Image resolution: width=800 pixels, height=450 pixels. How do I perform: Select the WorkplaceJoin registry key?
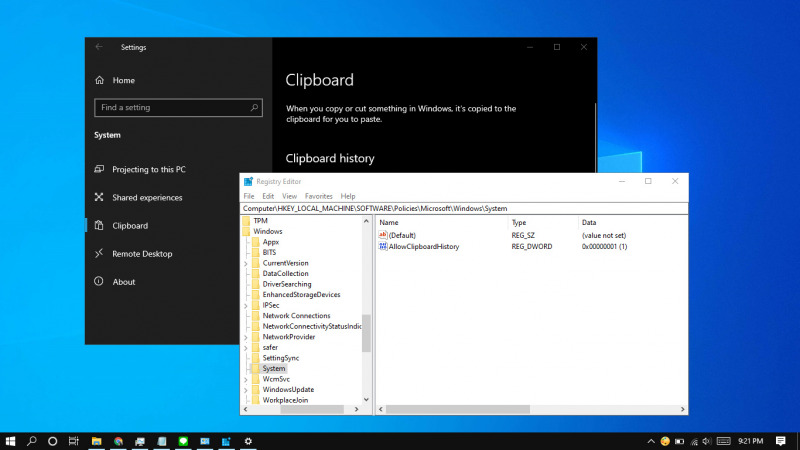pos(285,401)
